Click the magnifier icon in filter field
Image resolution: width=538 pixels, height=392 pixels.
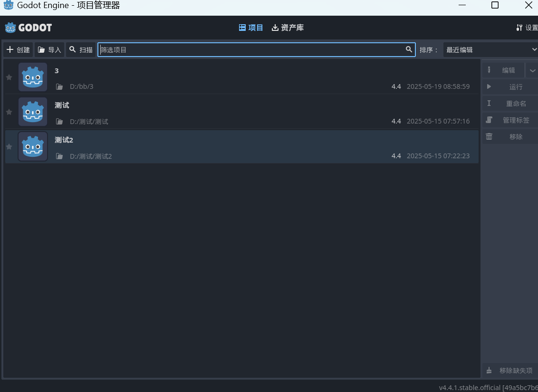[409, 49]
